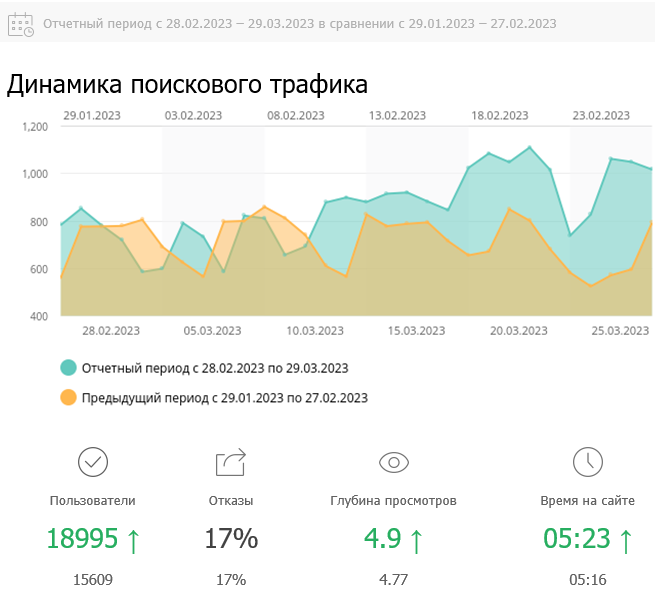The width and height of the screenshot is (655, 604).
Task: Click the calendar icon beside the report period
Action: [x=21, y=24]
